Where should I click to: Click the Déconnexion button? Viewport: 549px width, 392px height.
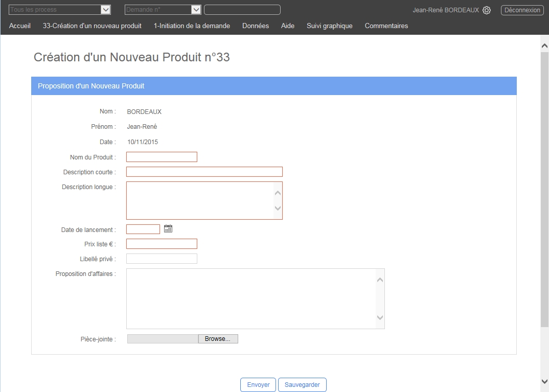[522, 10]
